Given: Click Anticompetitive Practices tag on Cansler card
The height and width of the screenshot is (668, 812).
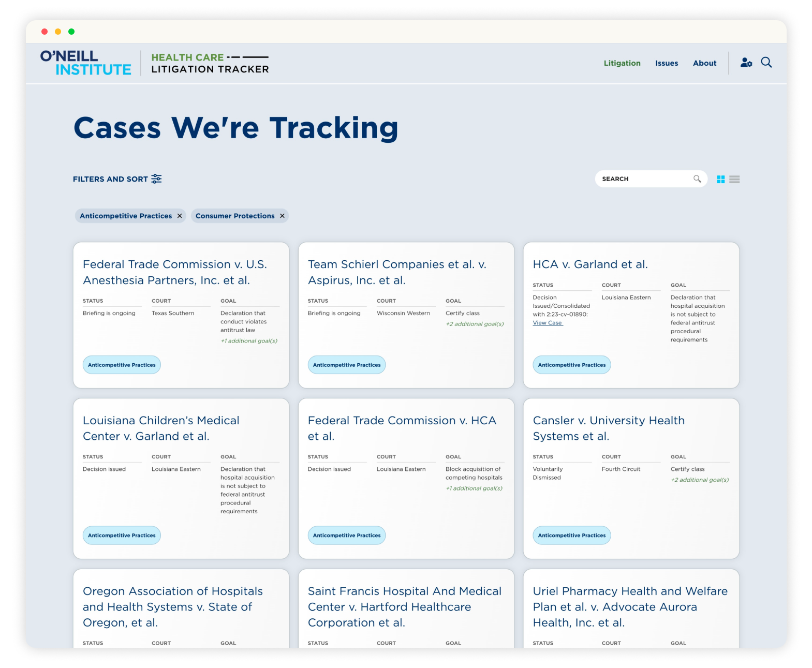Looking at the screenshot, I should (x=572, y=536).
